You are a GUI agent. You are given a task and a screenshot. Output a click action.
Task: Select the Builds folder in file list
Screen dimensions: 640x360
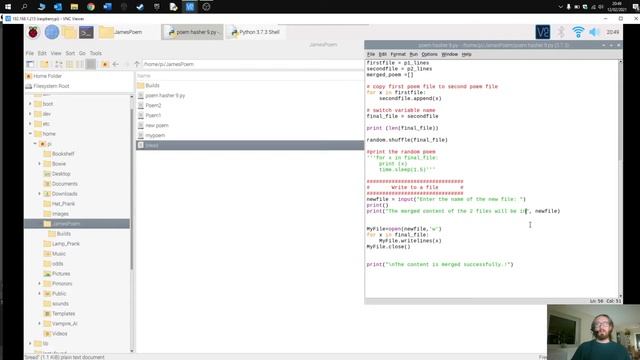click(152, 85)
